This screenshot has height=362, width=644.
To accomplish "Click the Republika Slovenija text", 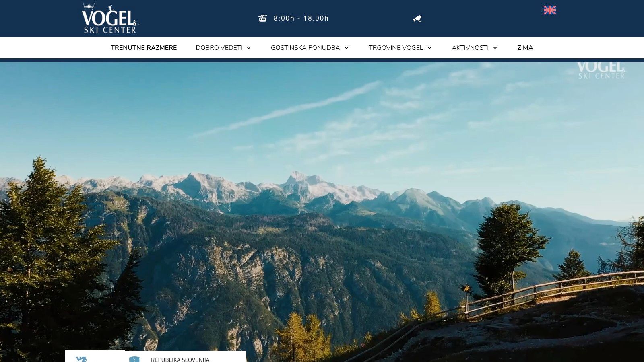I will pos(180,360).
